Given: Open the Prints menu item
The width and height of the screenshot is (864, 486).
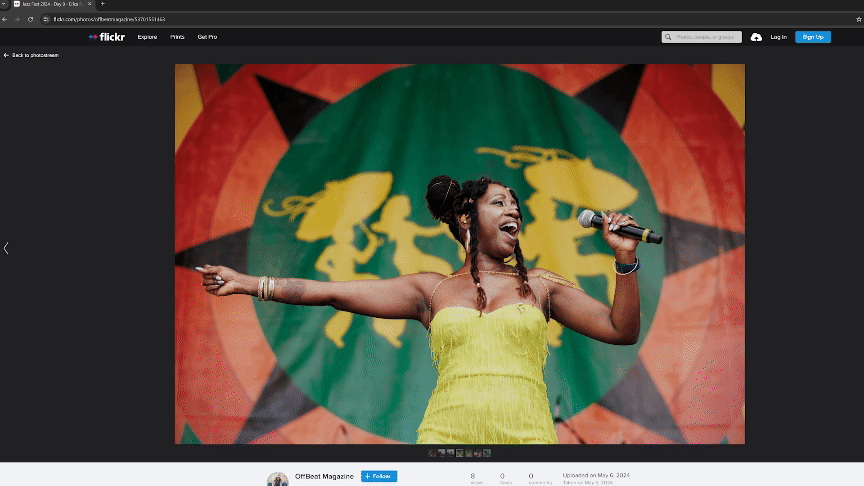Looking at the screenshot, I should tap(177, 37).
